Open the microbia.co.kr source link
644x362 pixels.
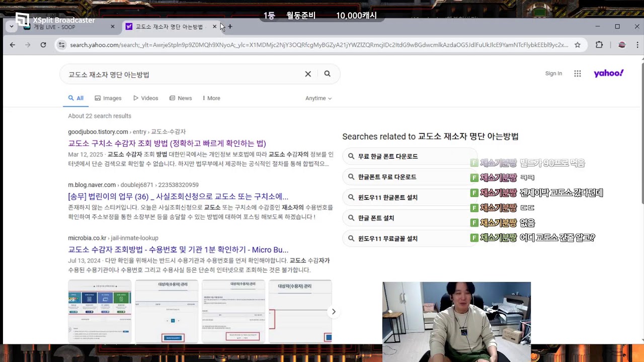[87, 238]
